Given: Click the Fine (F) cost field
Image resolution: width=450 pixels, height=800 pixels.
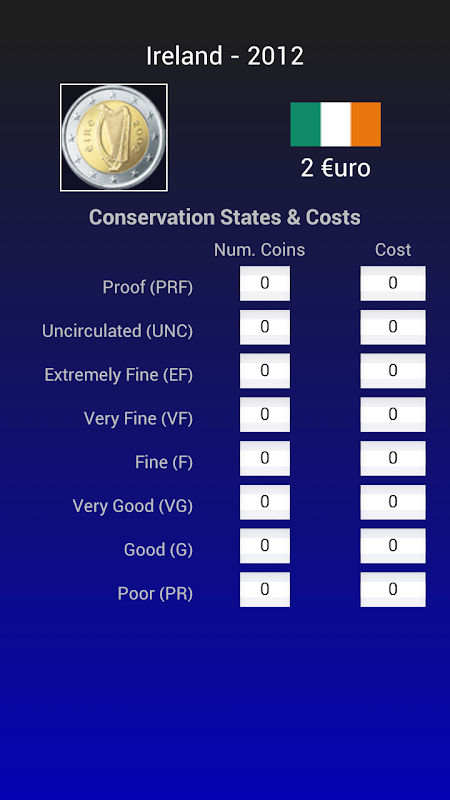Looking at the screenshot, I should 393,458.
